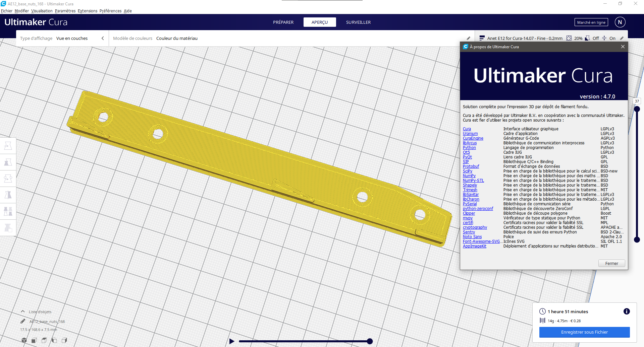This screenshot has width=644, height=347.
Task: Open the Préférences menu
Action: 110,11
